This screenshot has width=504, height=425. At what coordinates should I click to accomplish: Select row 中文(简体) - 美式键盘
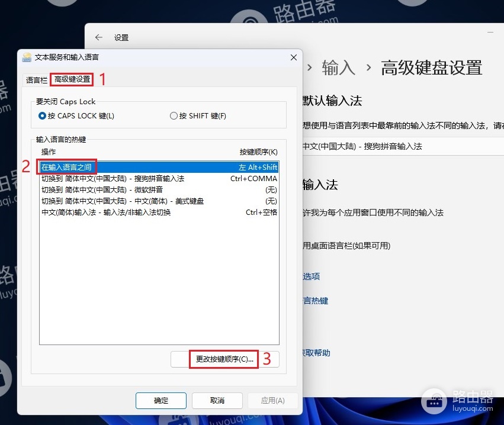pos(159,201)
